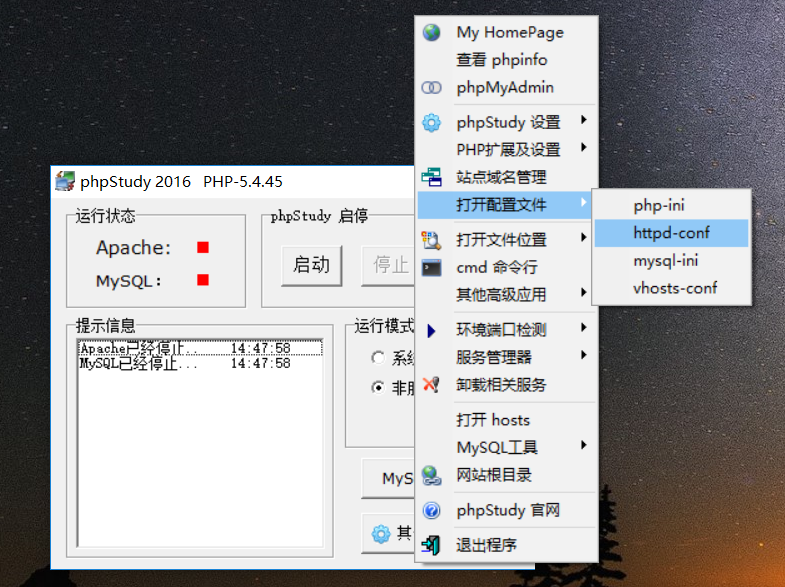Choose 网站根目录 menu entry

click(507, 475)
